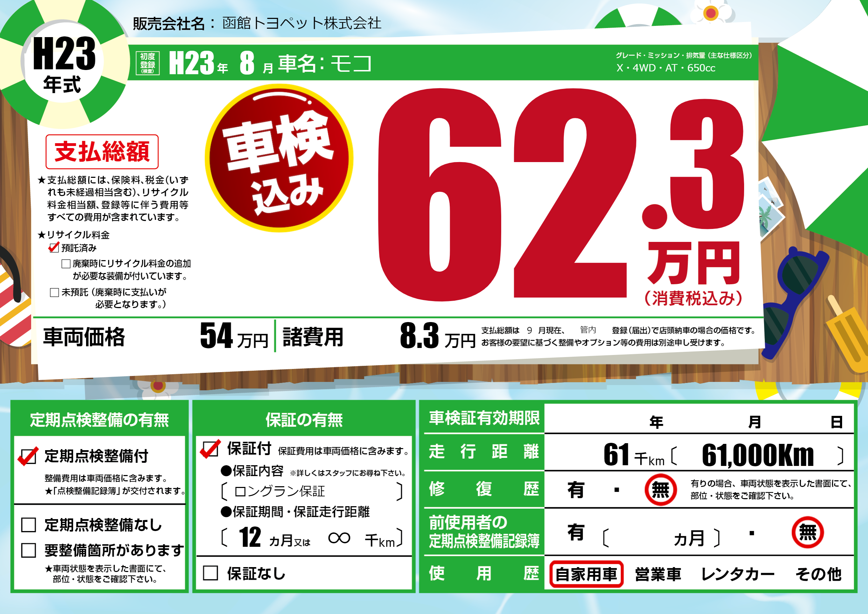Click the 保証の有無 section header
868x614 pixels.
coord(304,420)
